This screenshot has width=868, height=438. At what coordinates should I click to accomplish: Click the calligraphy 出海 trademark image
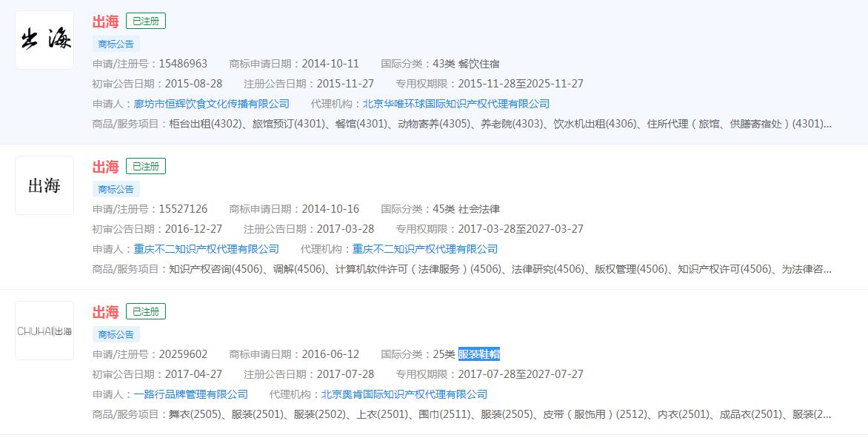44,39
